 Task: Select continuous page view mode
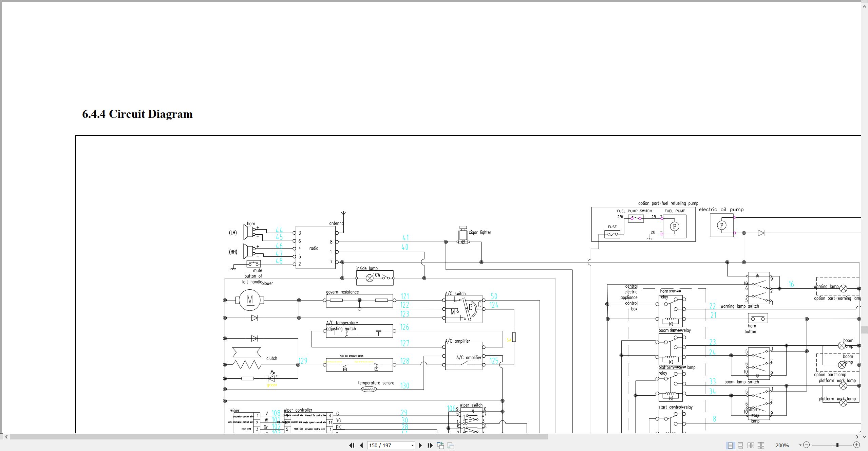click(x=740, y=445)
